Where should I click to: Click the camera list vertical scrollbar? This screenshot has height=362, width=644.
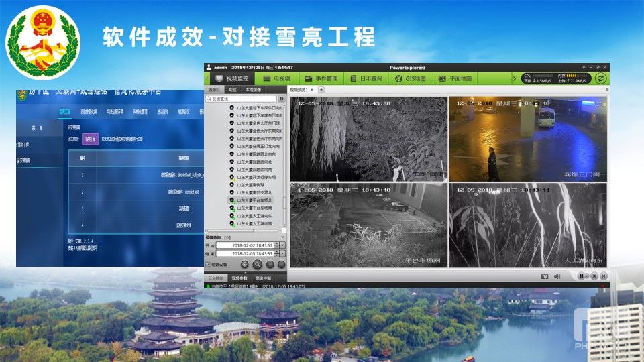[x=284, y=166]
